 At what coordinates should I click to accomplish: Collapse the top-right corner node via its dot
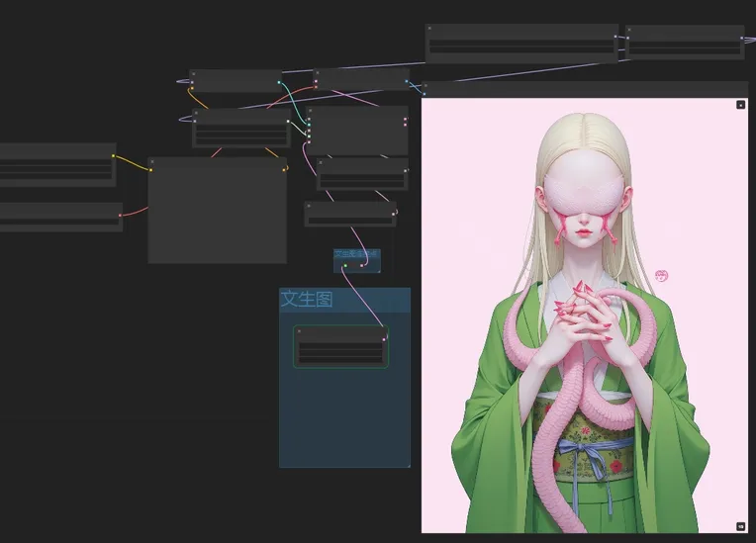tap(631, 31)
